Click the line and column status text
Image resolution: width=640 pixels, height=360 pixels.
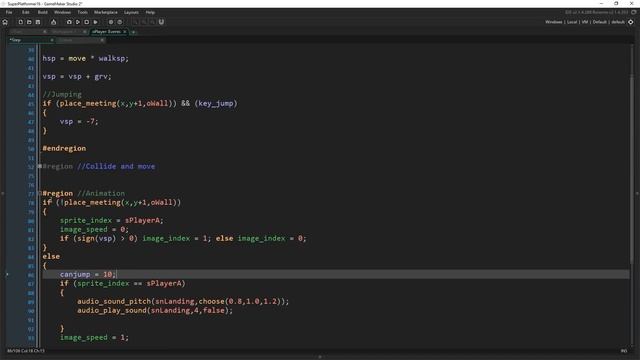pos(25,351)
